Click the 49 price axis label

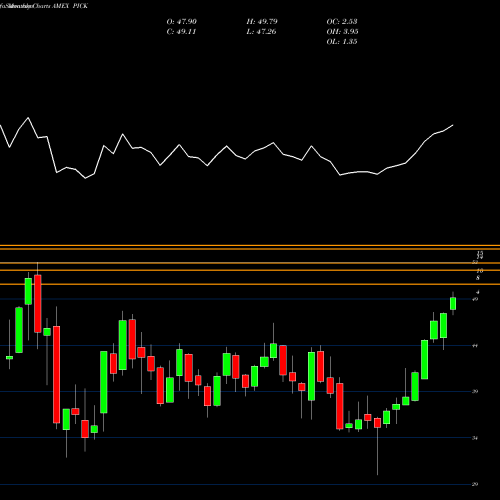coord(475,299)
